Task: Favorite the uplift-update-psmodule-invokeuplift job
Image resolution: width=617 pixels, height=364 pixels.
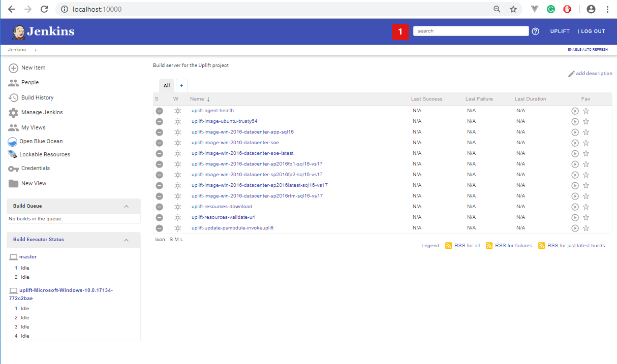Action: 586,228
